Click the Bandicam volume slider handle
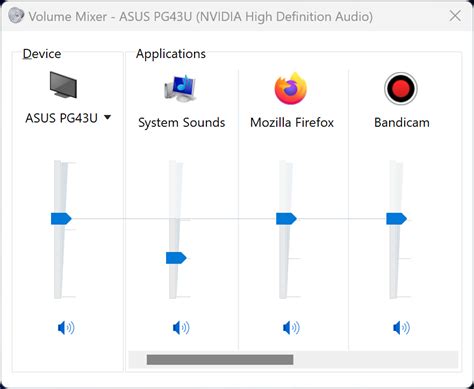This screenshot has height=389, width=474. (x=396, y=219)
